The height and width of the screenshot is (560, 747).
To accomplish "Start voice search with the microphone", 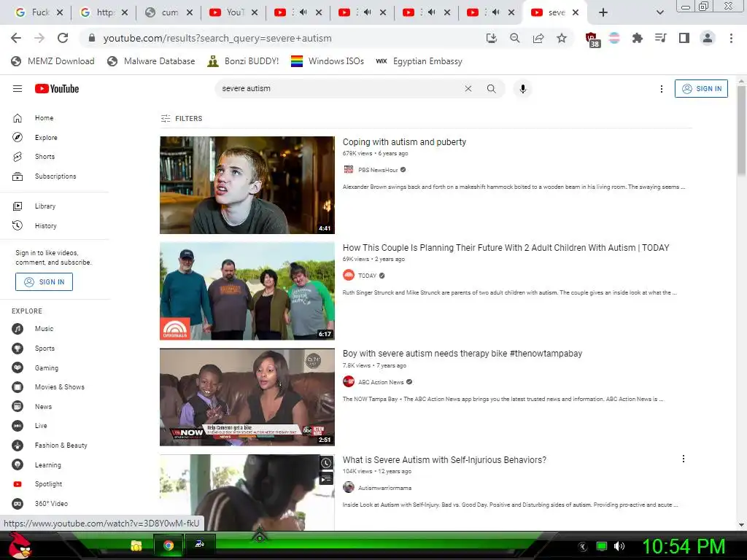I will tap(522, 88).
